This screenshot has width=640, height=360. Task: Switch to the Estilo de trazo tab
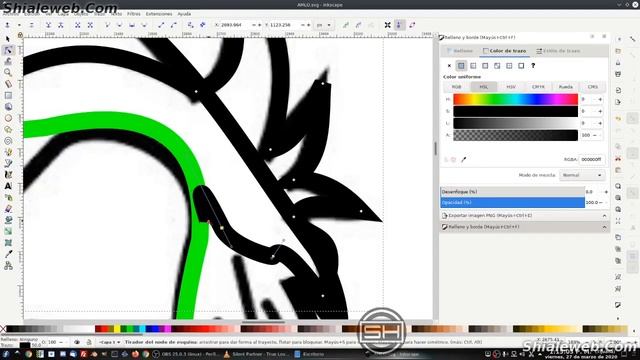pos(558,51)
